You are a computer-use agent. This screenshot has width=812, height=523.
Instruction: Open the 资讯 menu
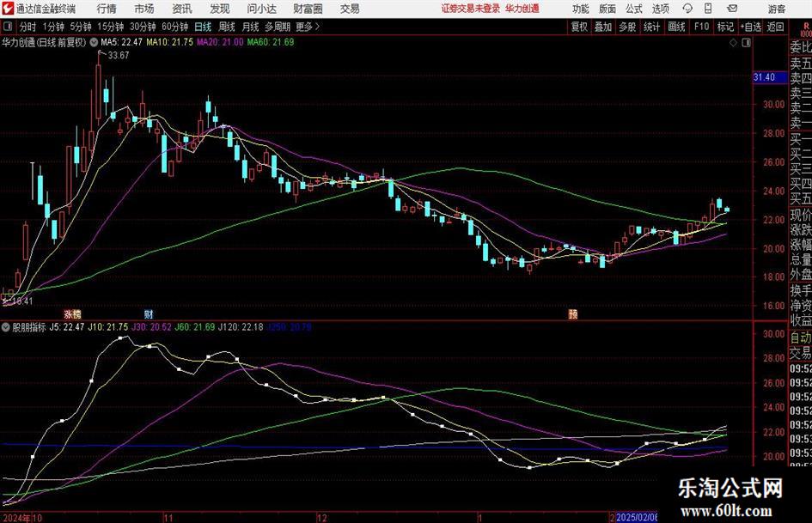pyautogui.click(x=182, y=9)
